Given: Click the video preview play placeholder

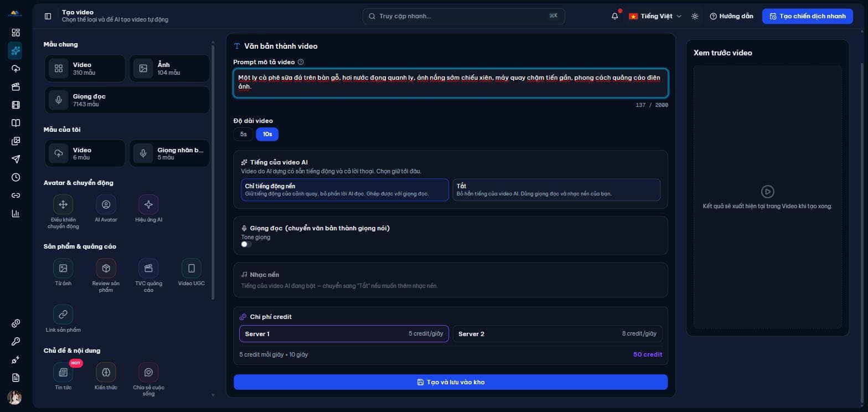Looking at the screenshot, I should (x=767, y=192).
